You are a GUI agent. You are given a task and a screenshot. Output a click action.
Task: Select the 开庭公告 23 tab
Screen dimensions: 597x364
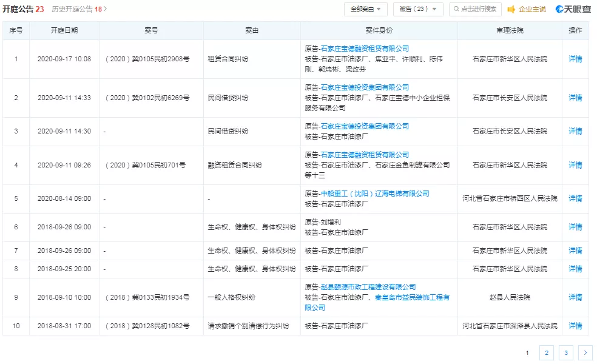point(23,9)
